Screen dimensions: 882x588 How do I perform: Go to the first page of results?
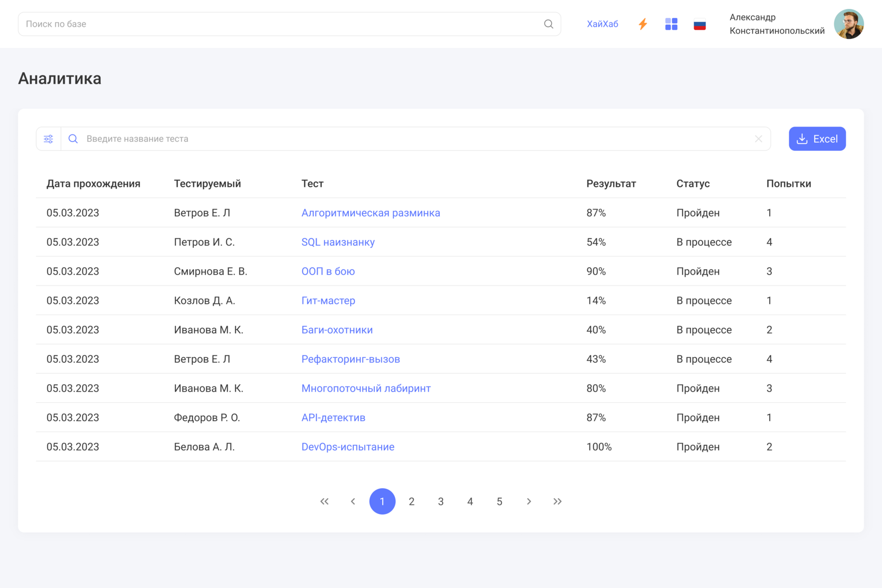tap(324, 501)
